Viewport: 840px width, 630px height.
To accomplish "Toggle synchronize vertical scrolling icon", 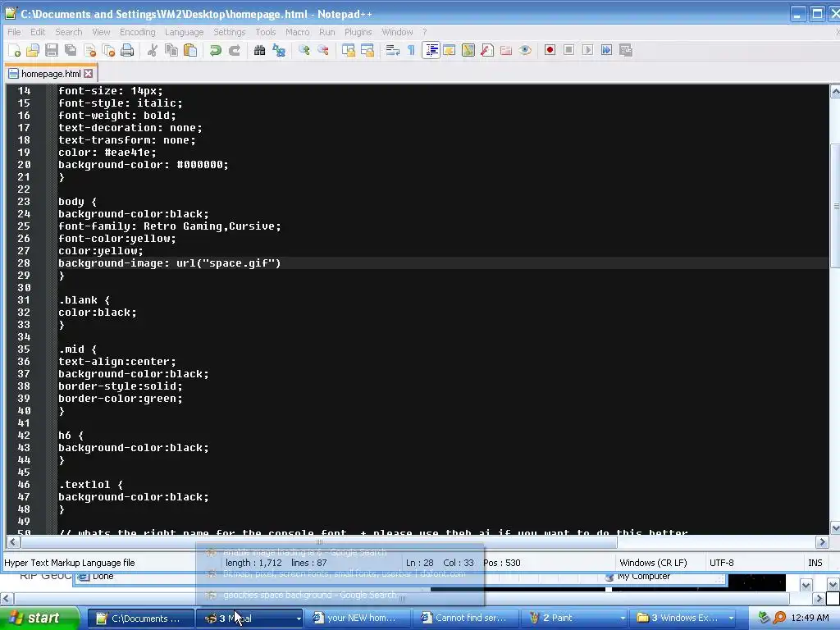I will pos(348,50).
